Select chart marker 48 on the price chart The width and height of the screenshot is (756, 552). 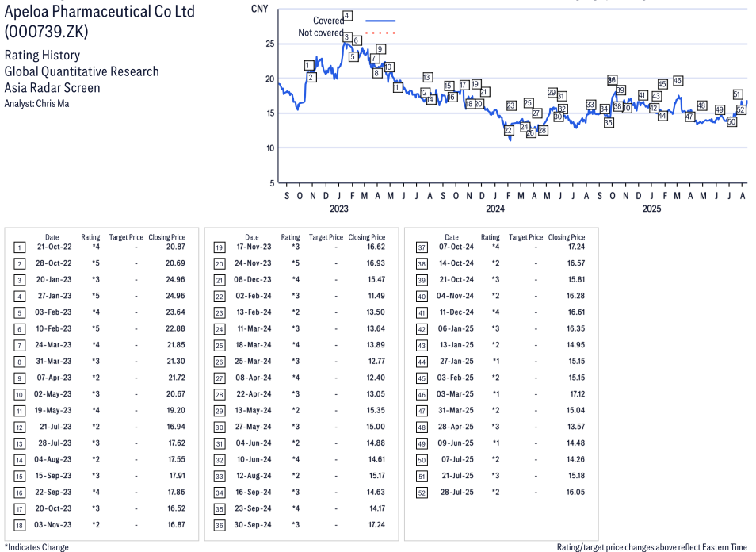pos(701,105)
